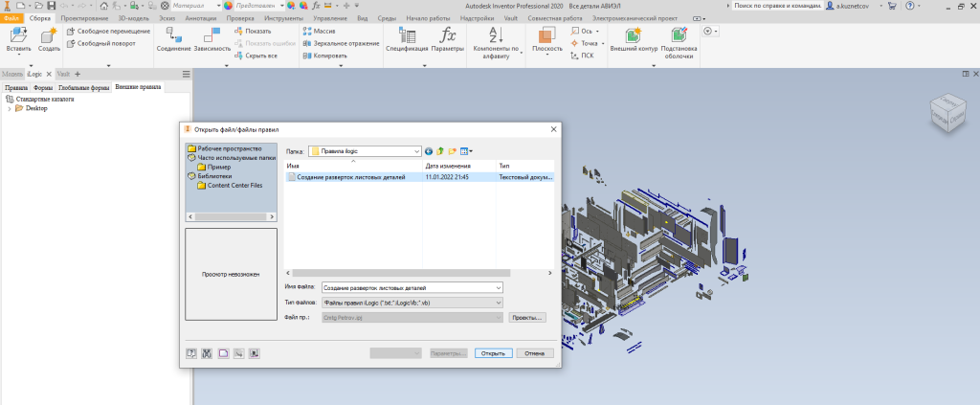Select file Создание разверток листовых деталей
980x405 pixels.
tap(350, 177)
